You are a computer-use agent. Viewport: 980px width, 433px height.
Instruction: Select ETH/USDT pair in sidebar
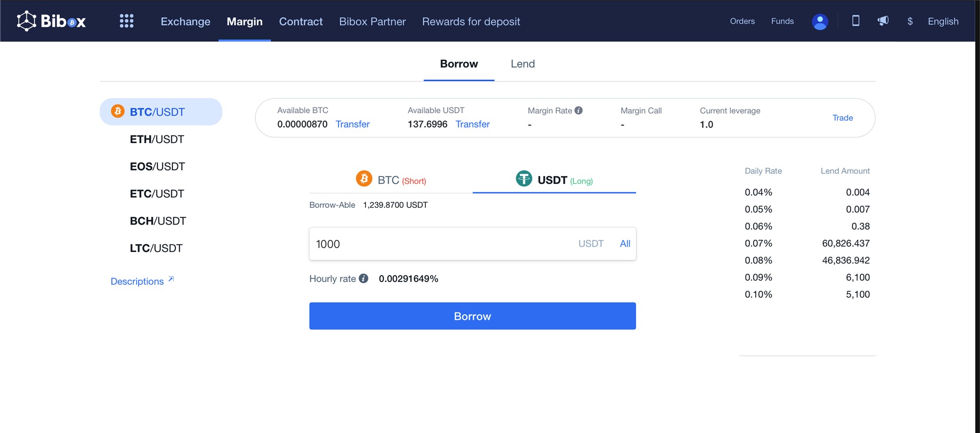pos(157,139)
